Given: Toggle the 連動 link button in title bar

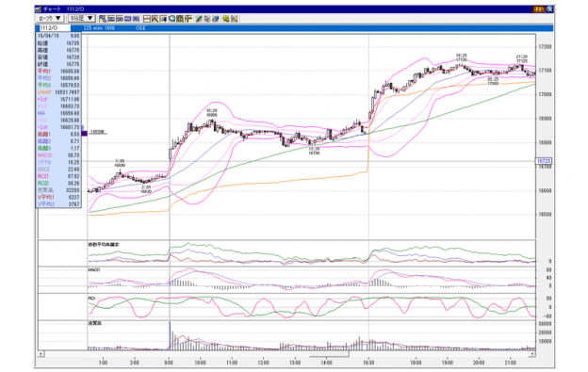Looking at the screenshot, I should [538, 9].
